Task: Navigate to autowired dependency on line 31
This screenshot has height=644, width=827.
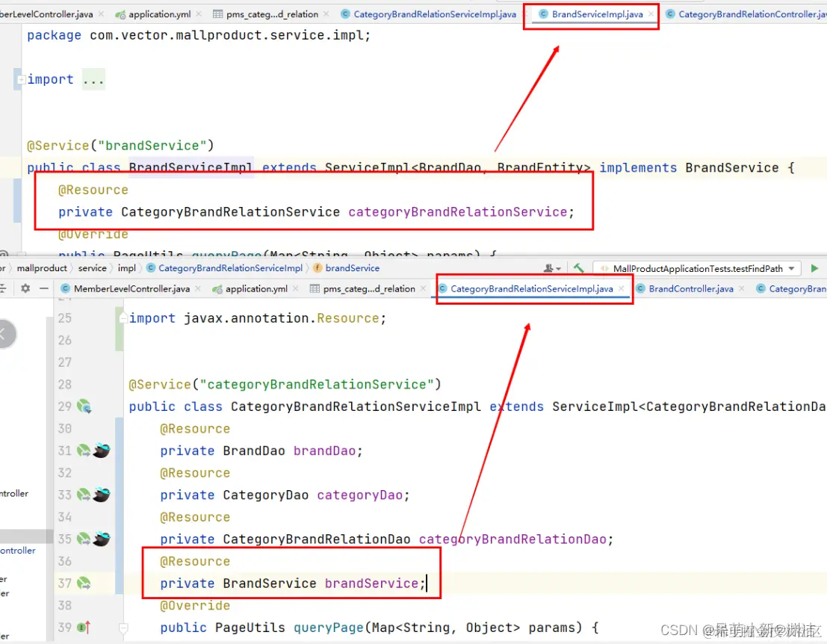Action: pos(84,451)
